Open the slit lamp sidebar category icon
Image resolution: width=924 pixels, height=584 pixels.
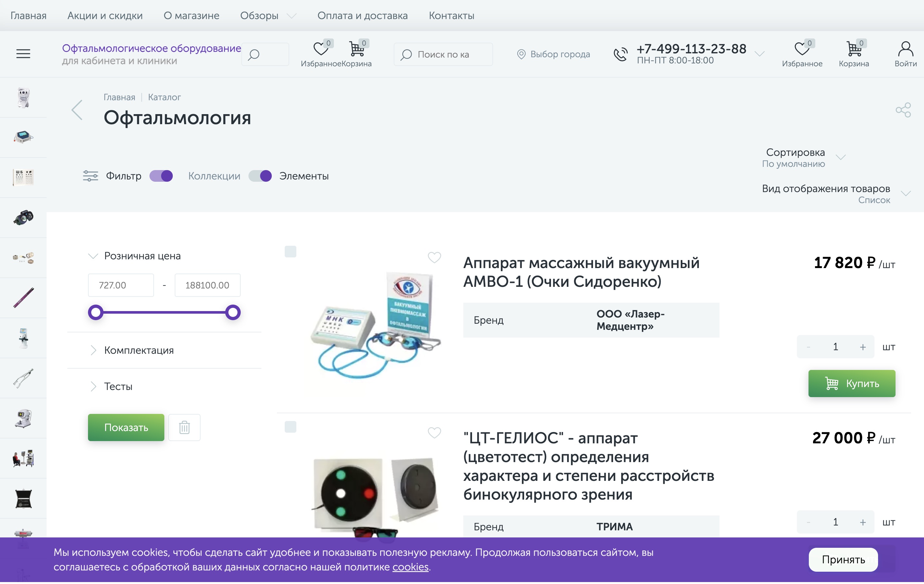pyautogui.click(x=23, y=338)
